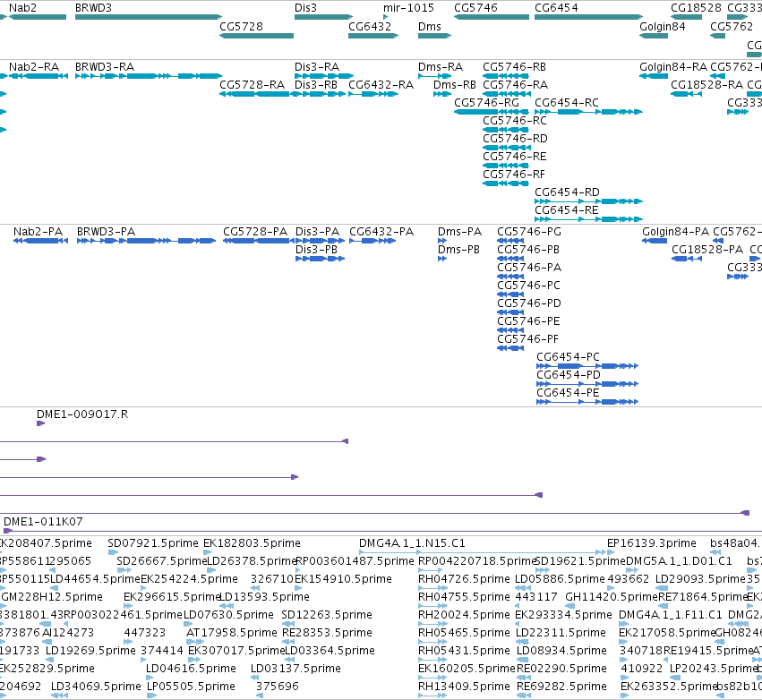The image size is (762, 700).
Task: Select the LD34069.5prime EST label
Action: point(96,687)
